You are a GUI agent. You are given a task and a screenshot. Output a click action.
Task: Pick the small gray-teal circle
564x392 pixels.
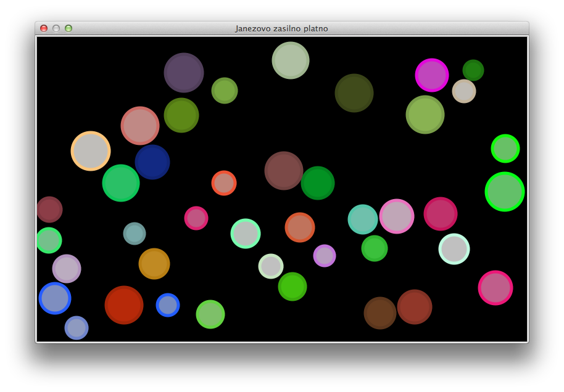click(135, 234)
